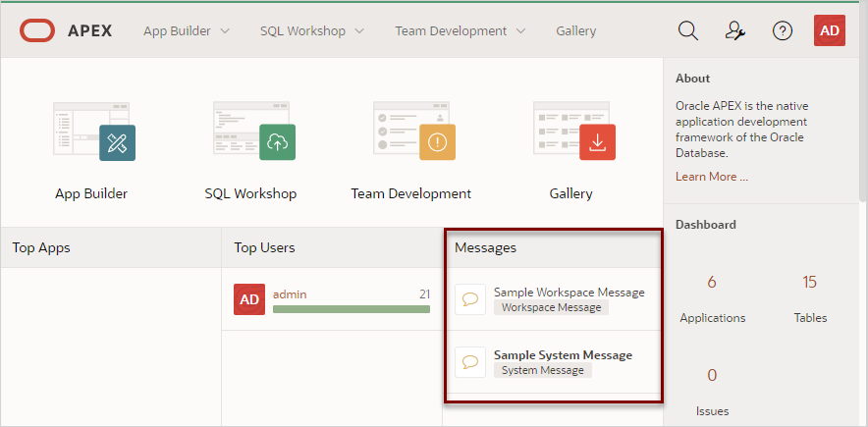Open the Sample Workspace Message
Screen dimensions: 868x427
(x=570, y=293)
